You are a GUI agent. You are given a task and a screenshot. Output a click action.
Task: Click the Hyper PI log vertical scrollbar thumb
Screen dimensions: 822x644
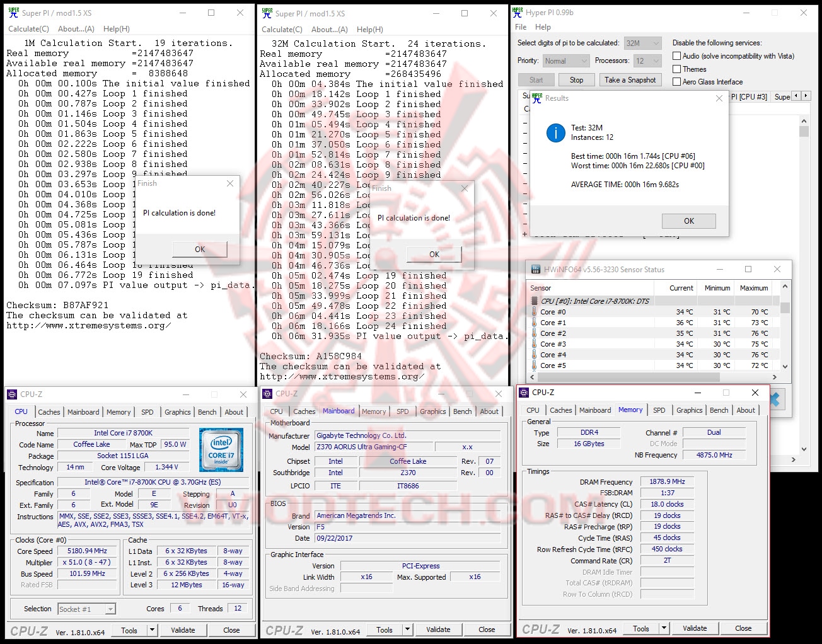tap(804, 131)
